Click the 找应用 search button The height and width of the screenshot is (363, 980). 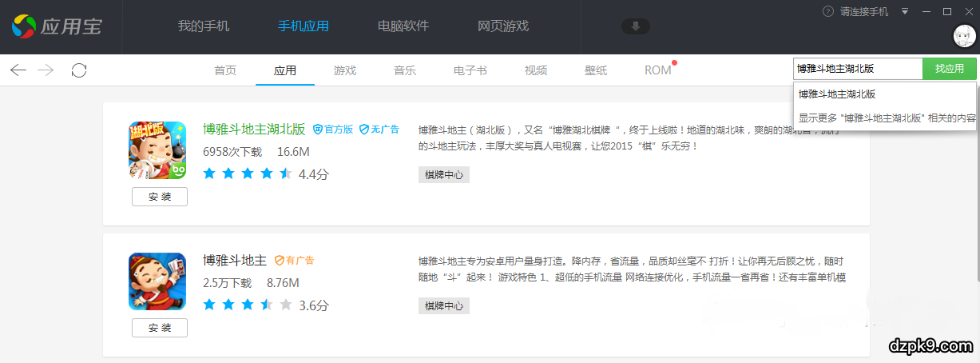950,69
